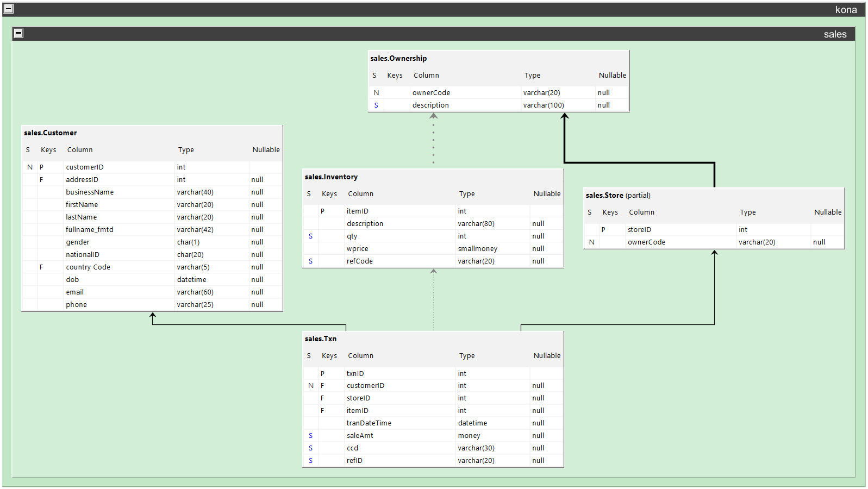Viewport: 868px width, 489px height.
Task: Click refID row in sales.Txn
Action: coord(433,460)
